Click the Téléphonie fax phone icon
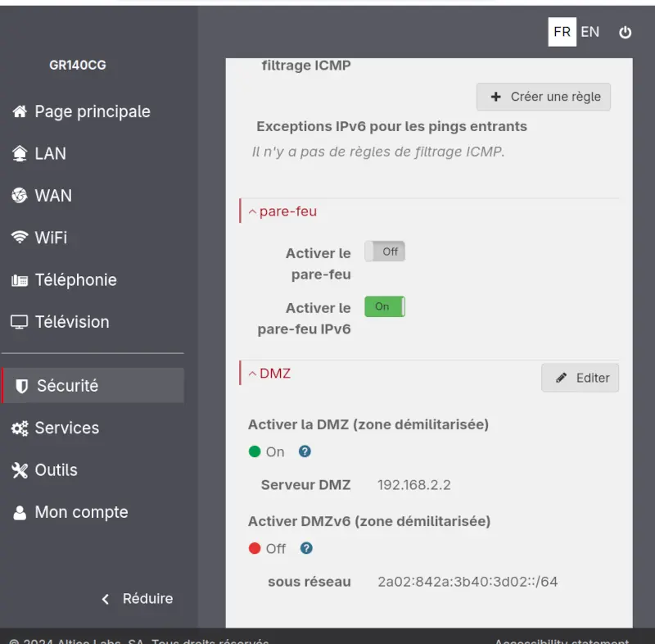 20,280
